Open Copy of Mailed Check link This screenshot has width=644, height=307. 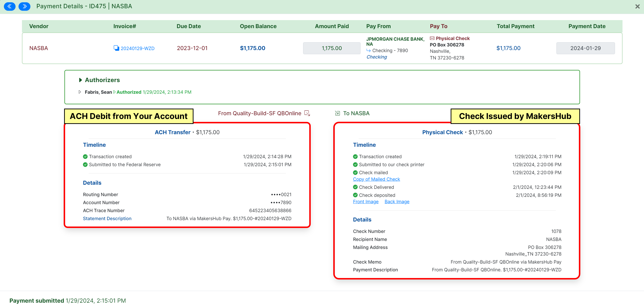[x=376, y=179]
